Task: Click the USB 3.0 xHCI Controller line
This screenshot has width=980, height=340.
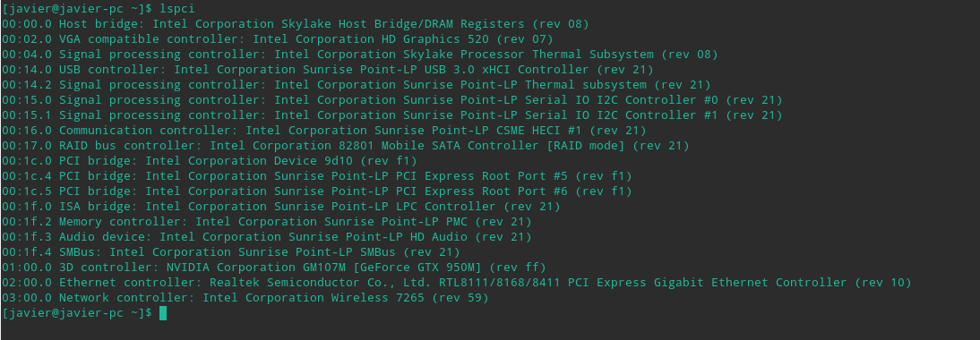Action: (328, 70)
